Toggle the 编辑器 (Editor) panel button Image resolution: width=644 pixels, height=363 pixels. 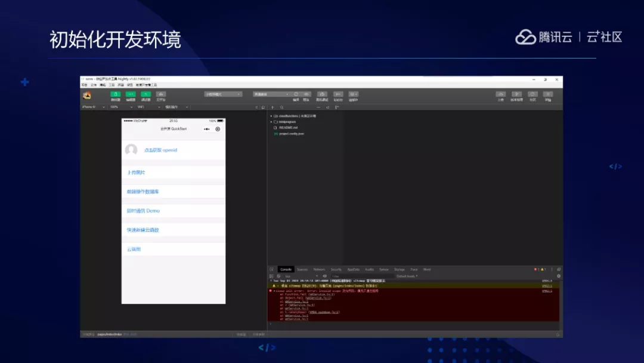[x=131, y=94]
